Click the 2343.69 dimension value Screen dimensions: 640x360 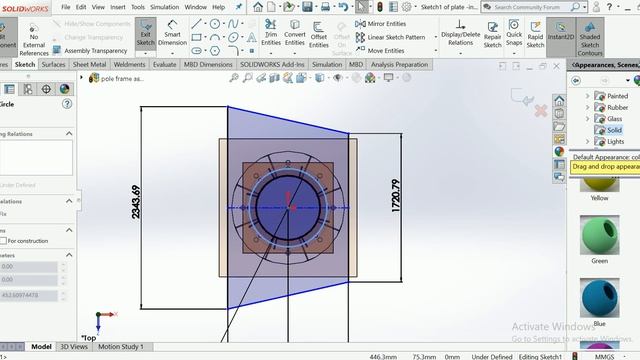[x=136, y=202]
